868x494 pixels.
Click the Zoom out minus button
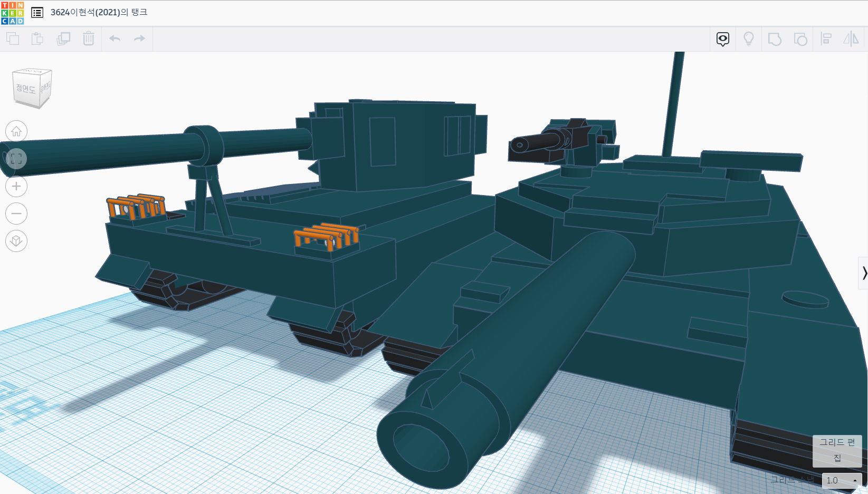[16, 214]
